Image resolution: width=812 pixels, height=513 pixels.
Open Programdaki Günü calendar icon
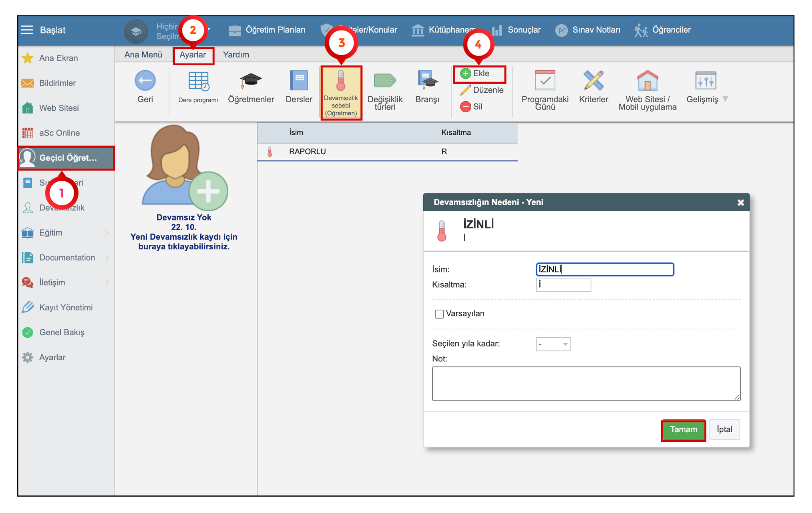point(545,80)
